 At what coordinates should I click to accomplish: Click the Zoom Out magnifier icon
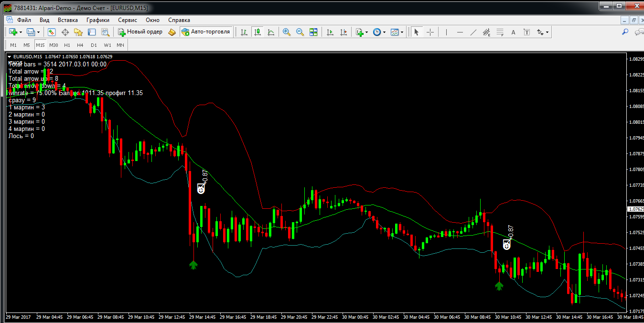300,32
